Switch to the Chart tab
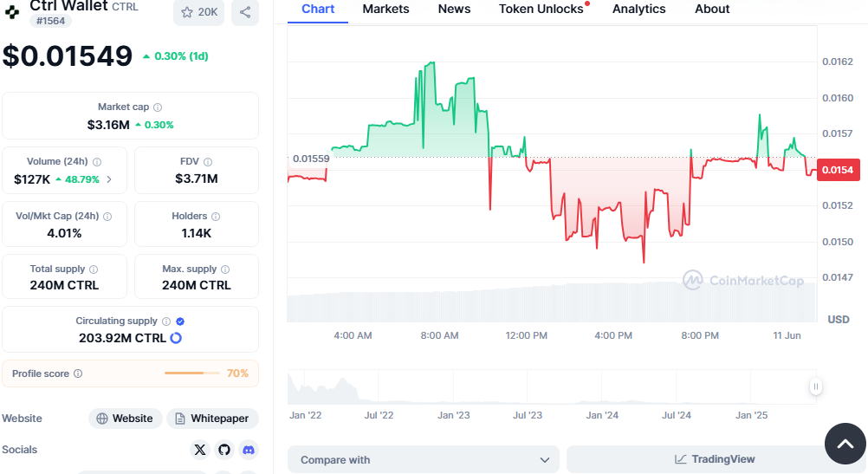 [318, 10]
